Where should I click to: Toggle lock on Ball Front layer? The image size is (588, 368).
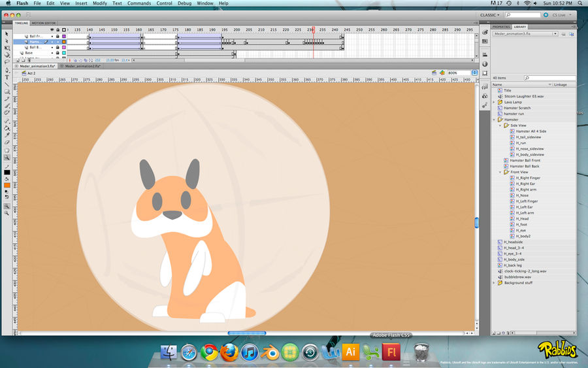pyautogui.click(x=57, y=37)
